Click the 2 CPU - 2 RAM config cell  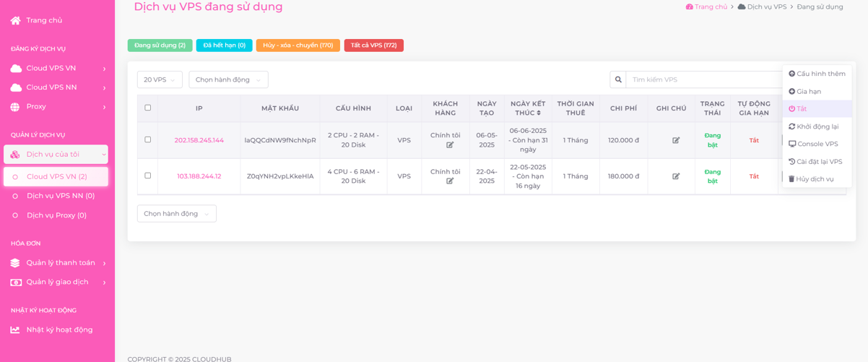coord(353,140)
